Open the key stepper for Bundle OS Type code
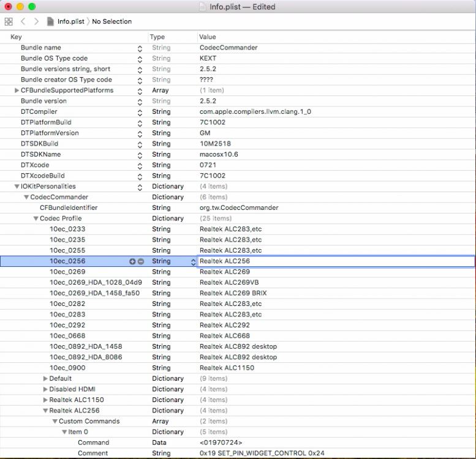 (x=140, y=59)
